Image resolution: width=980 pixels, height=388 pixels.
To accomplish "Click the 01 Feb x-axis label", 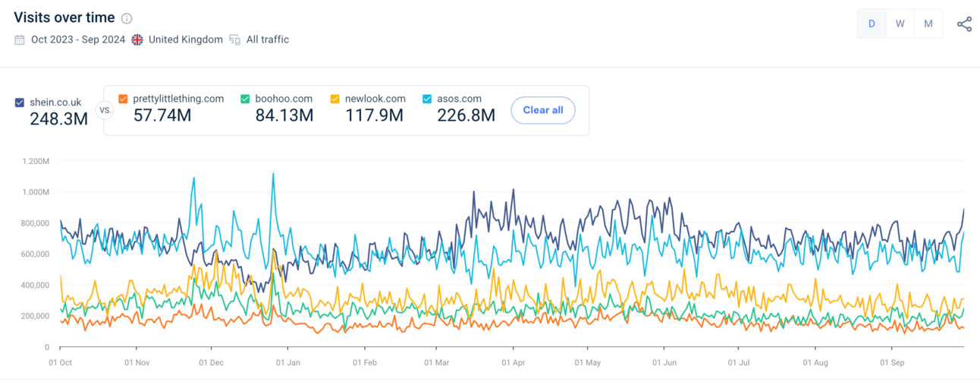I will coord(365,363).
